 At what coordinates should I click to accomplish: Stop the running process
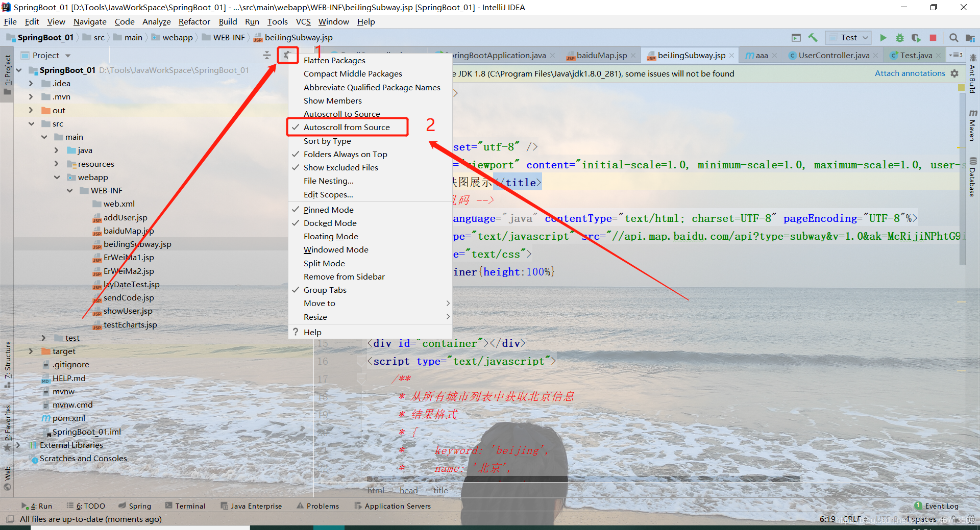click(933, 38)
